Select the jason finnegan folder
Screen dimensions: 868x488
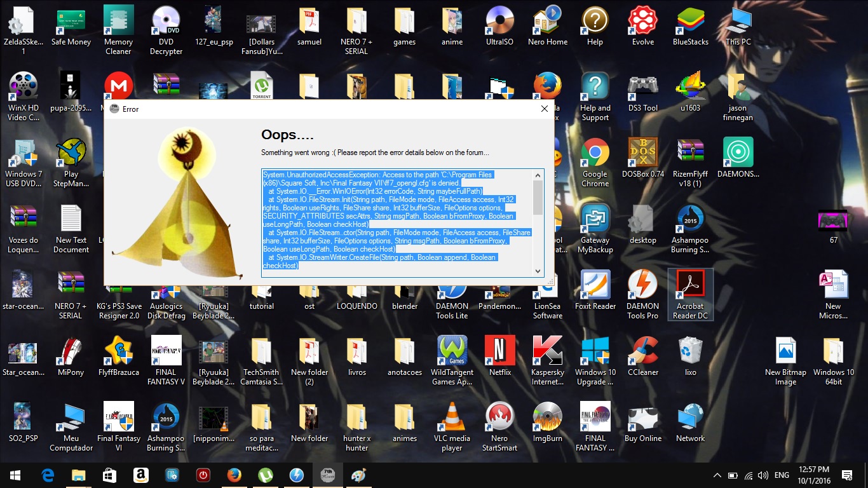(738, 97)
